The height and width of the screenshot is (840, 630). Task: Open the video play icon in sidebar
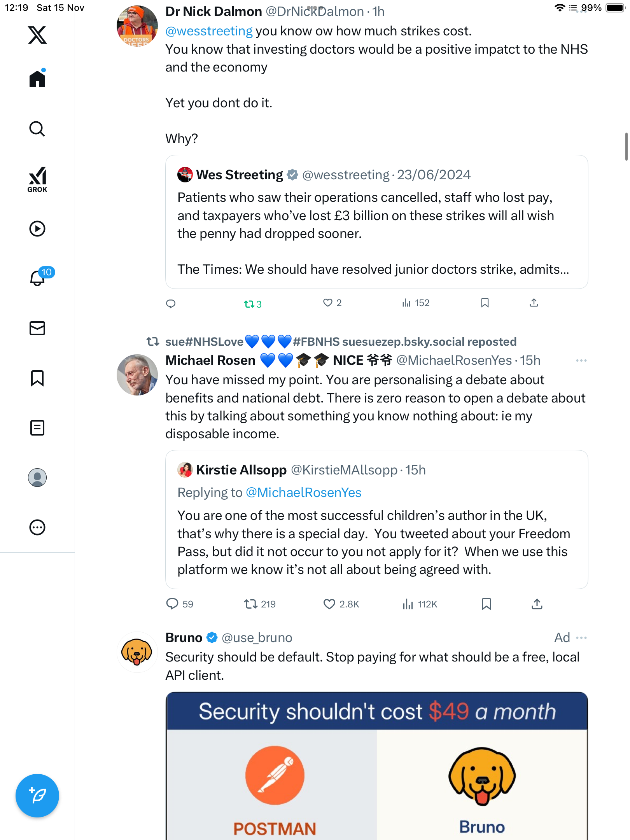point(37,229)
